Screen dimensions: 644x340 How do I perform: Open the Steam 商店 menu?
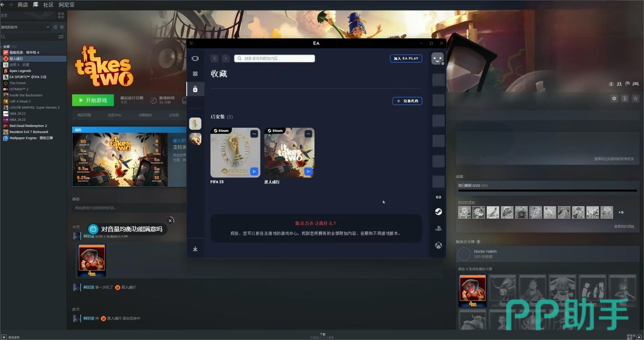(23, 5)
